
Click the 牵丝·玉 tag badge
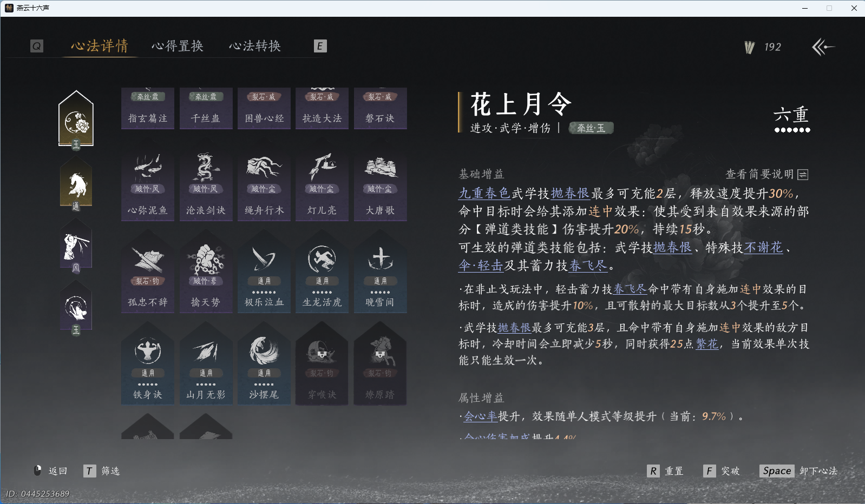[591, 128]
